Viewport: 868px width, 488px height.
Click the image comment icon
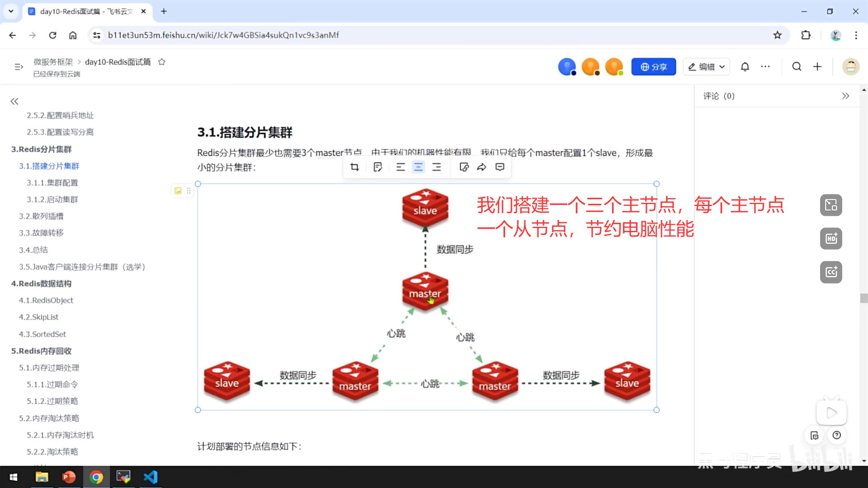[x=500, y=167]
